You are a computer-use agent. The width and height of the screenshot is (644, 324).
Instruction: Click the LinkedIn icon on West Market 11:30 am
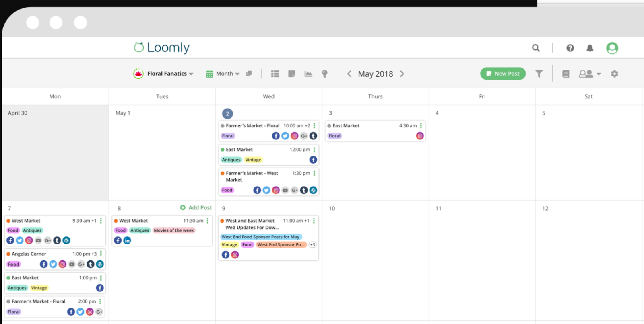click(127, 240)
